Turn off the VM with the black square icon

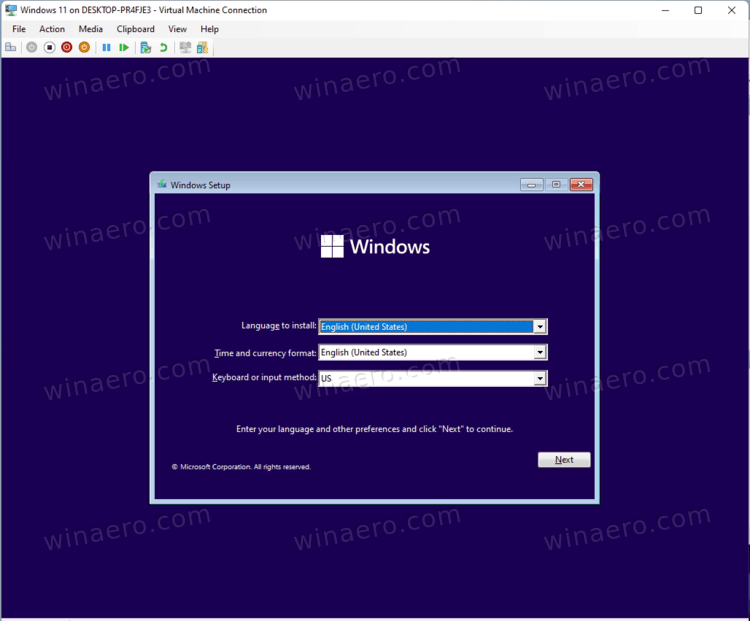pyautogui.click(x=49, y=47)
